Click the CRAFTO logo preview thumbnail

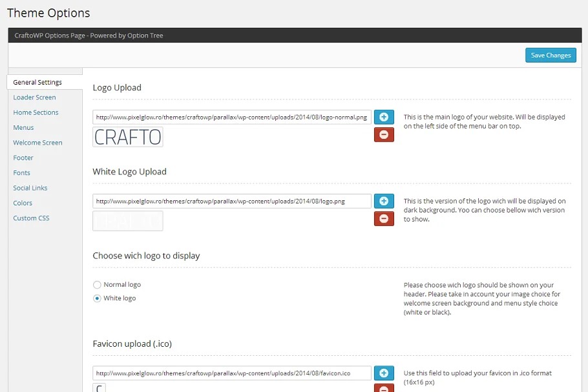128,137
